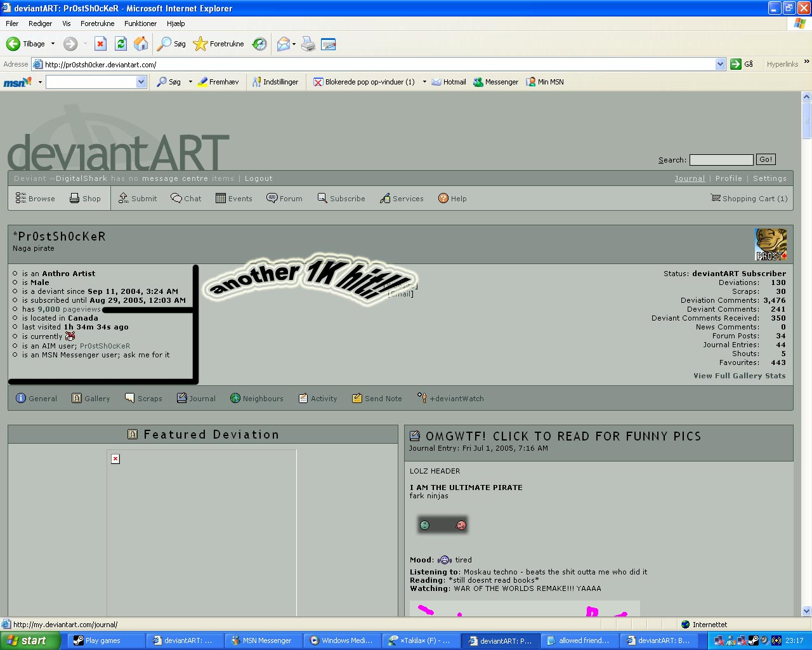The height and width of the screenshot is (650, 812).
Task: Expand the Mail button dropdown arrow
Action: pos(294,44)
